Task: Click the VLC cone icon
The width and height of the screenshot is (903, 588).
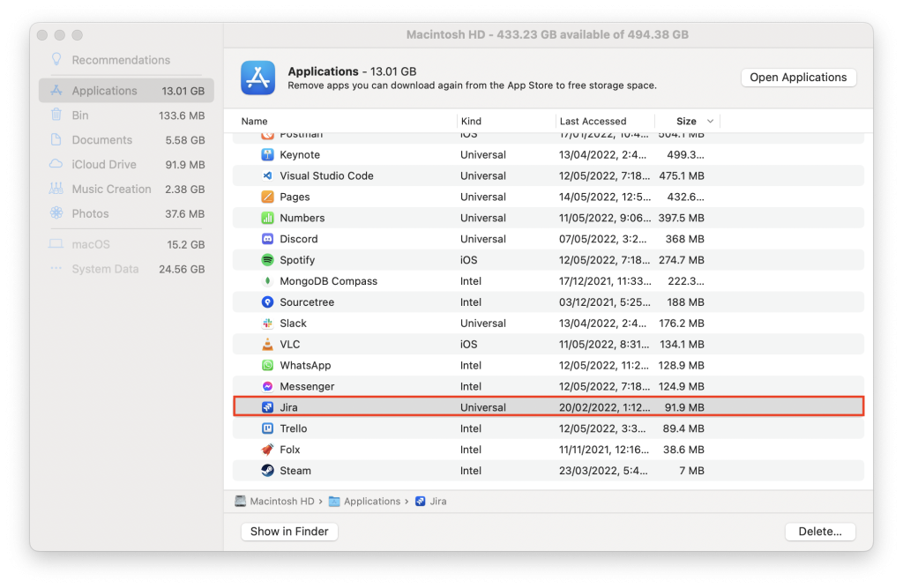Action: coord(267,345)
